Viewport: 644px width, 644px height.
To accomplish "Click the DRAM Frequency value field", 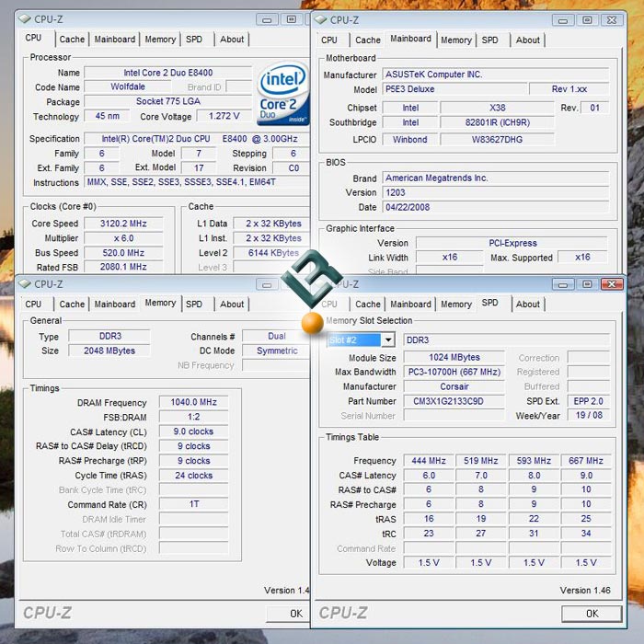I will click(x=193, y=402).
